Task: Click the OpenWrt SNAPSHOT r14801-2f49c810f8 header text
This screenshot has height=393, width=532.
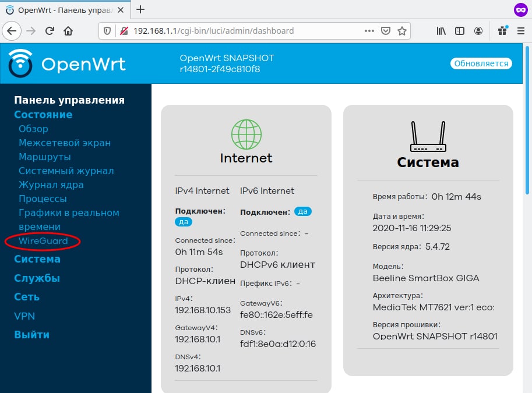Action: pos(227,63)
